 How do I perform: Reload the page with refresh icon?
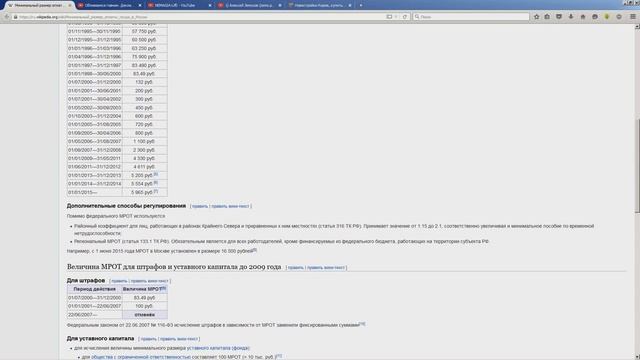[x=405, y=17]
